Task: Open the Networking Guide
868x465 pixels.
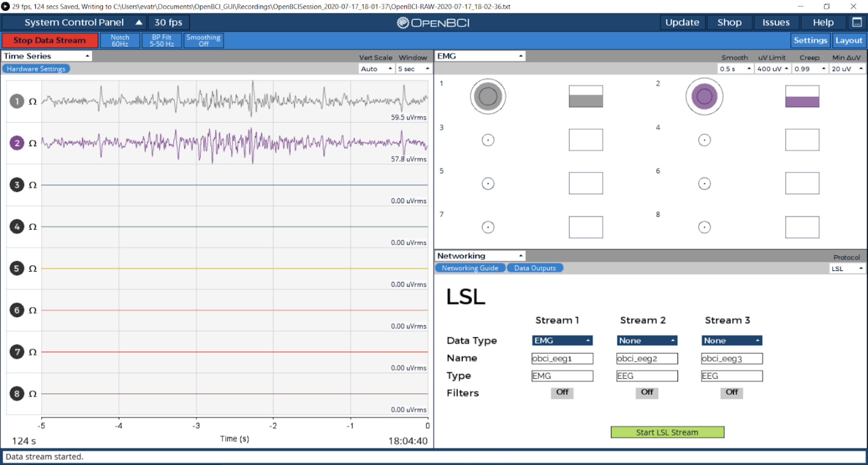Action: click(470, 268)
